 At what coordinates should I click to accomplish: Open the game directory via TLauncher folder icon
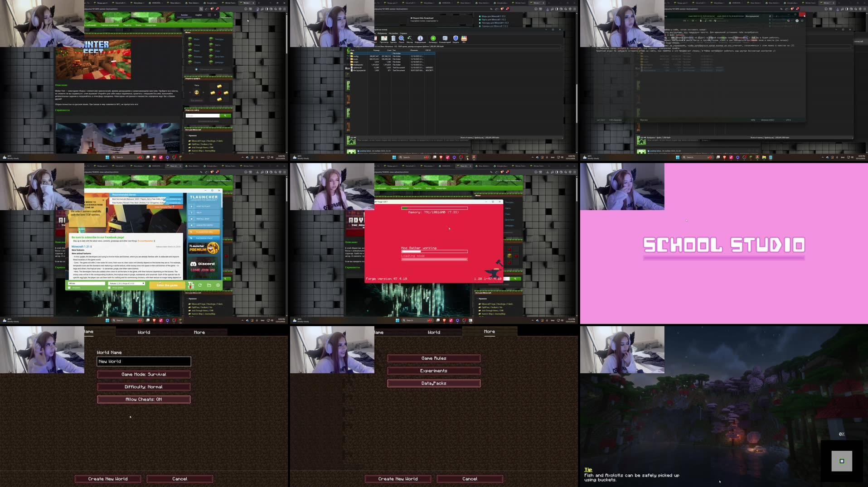pos(210,285)
